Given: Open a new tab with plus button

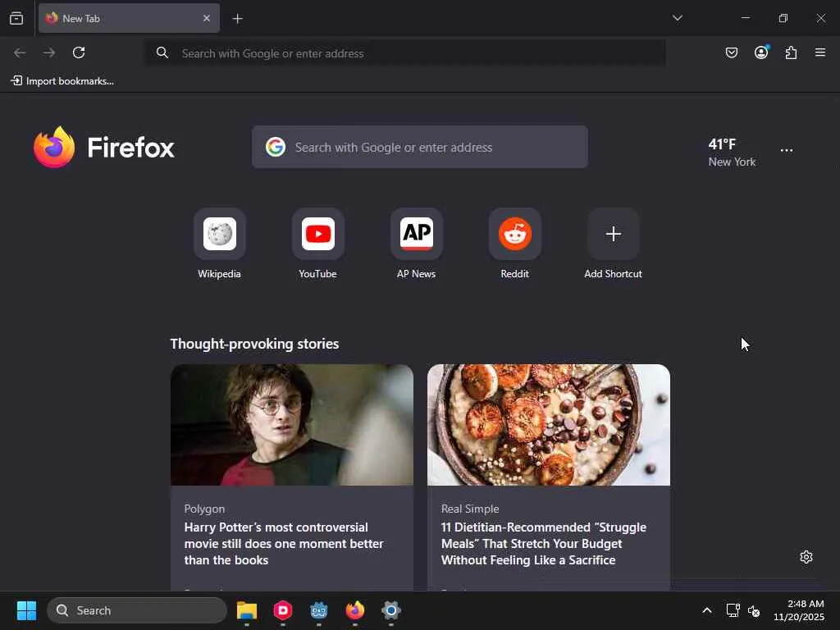Looking at the screenshot, I should coord(237,19).
